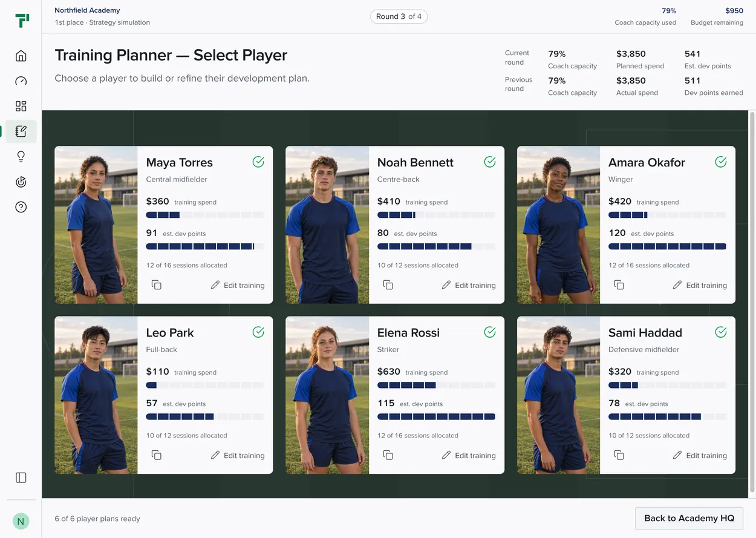
Task: Click Leo Park's training spend bar
Action: click(x=205, y=385)
